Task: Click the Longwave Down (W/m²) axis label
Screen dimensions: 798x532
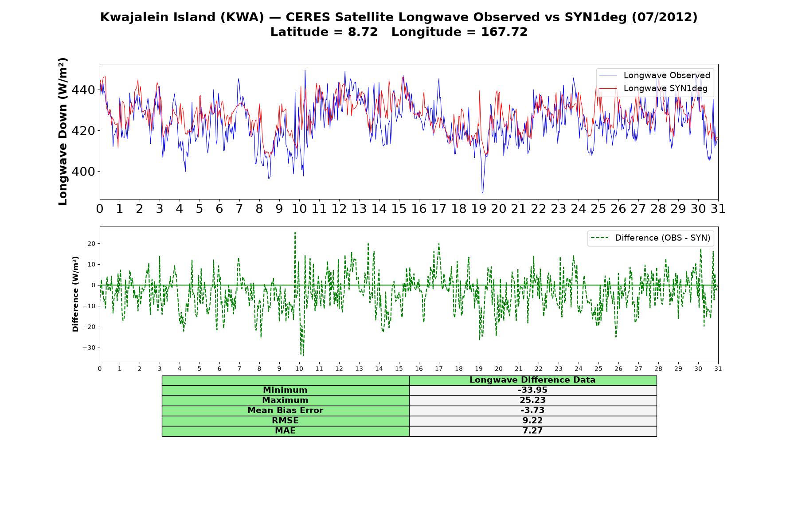Action: tap(63, 131)
